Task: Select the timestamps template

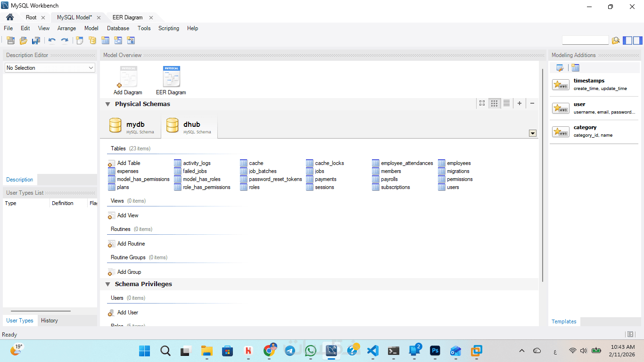Action: coord(594,85)
